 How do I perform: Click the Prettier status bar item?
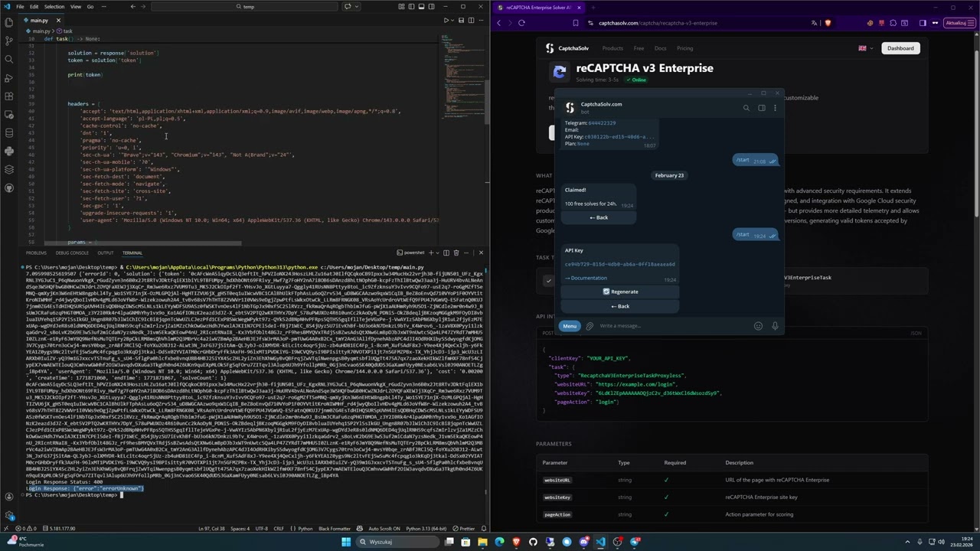point(465,529)
